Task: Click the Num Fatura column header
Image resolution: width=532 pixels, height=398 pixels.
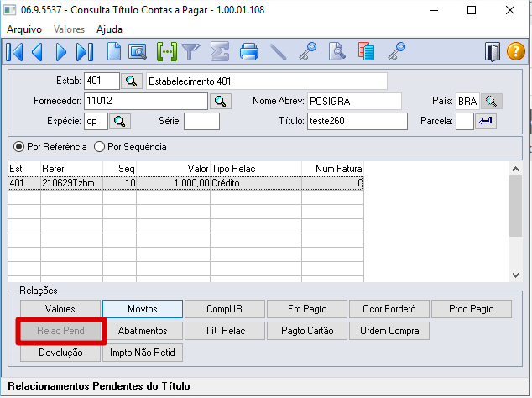Action: [332, 169]
